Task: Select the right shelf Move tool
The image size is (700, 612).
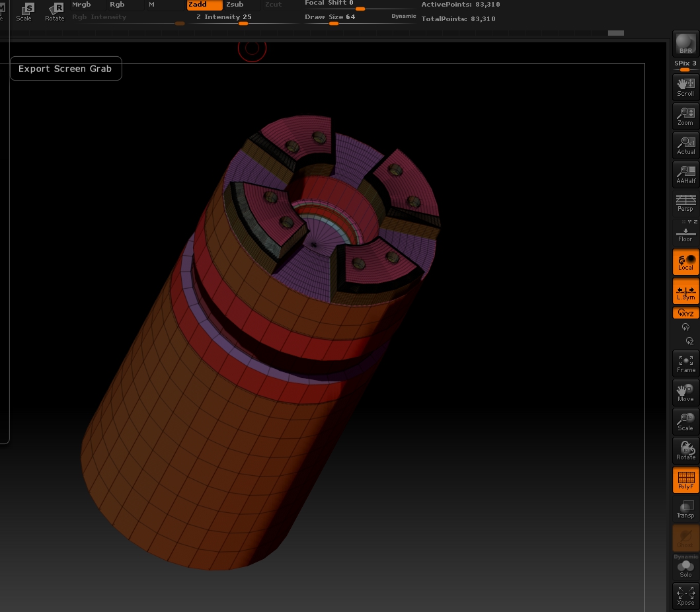Action: [x=685, y=392]
